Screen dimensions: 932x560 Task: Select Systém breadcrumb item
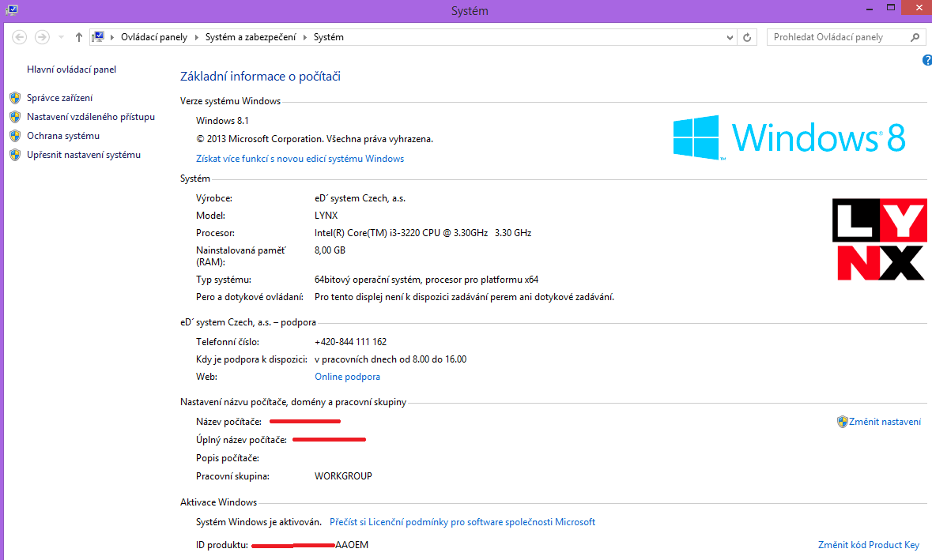coord(329,37)
